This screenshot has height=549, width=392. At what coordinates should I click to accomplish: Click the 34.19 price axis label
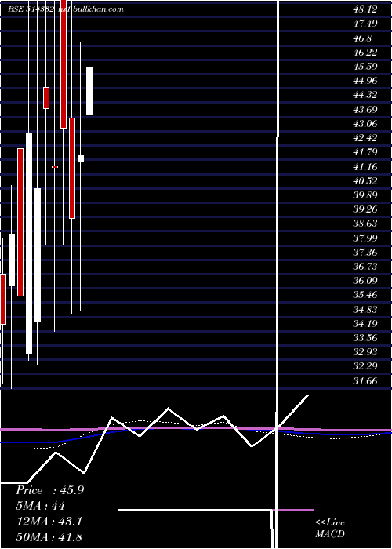[365, 324]
